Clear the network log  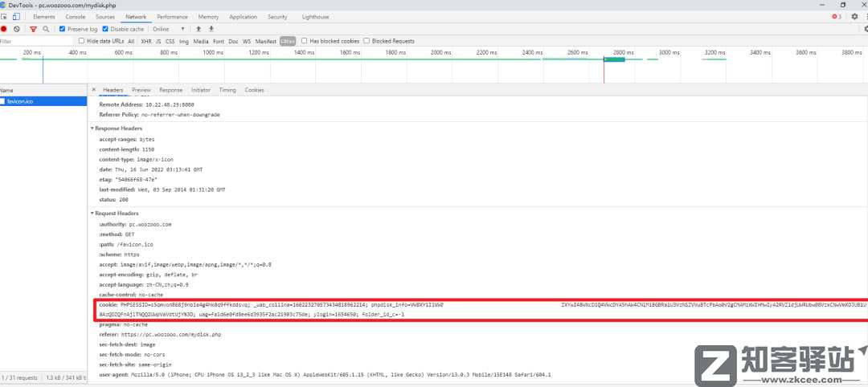pos(17,29)
